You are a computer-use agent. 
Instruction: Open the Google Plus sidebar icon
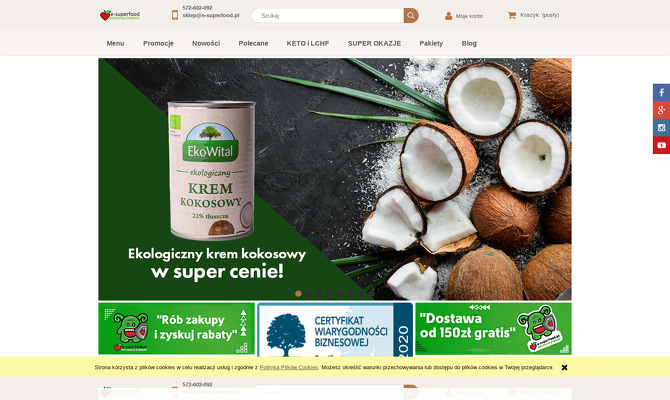pos(661,110)
